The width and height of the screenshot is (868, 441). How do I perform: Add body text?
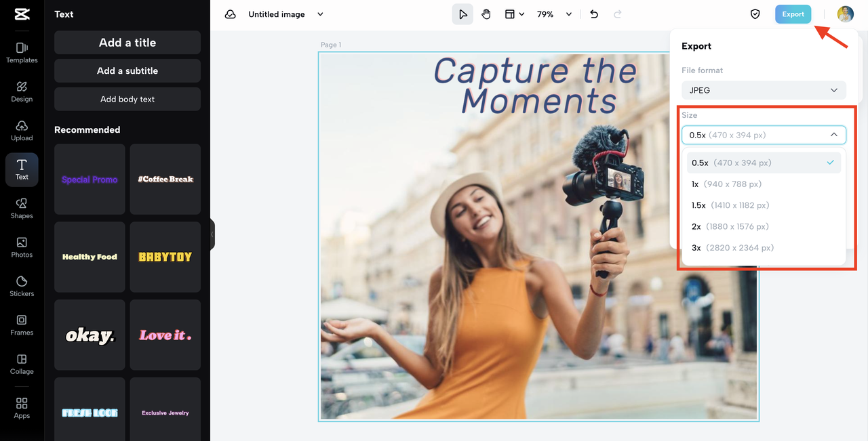(x=127, y=99)
